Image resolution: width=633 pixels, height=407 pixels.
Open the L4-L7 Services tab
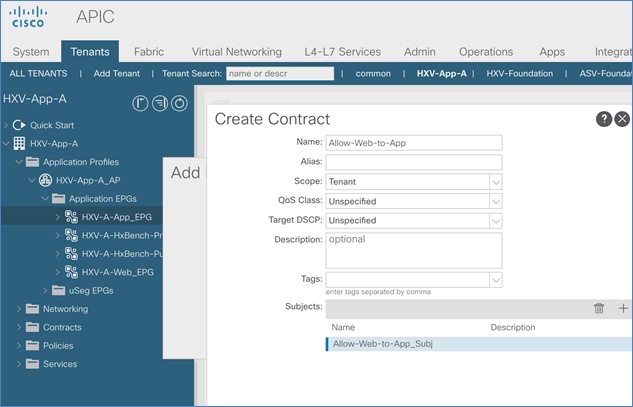tap(342, 52)
